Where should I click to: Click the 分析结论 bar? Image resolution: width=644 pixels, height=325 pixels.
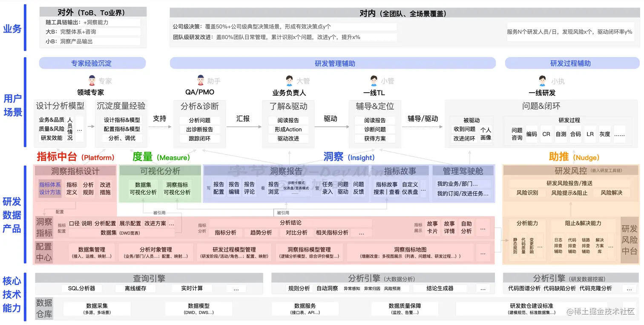coord(290,223)
